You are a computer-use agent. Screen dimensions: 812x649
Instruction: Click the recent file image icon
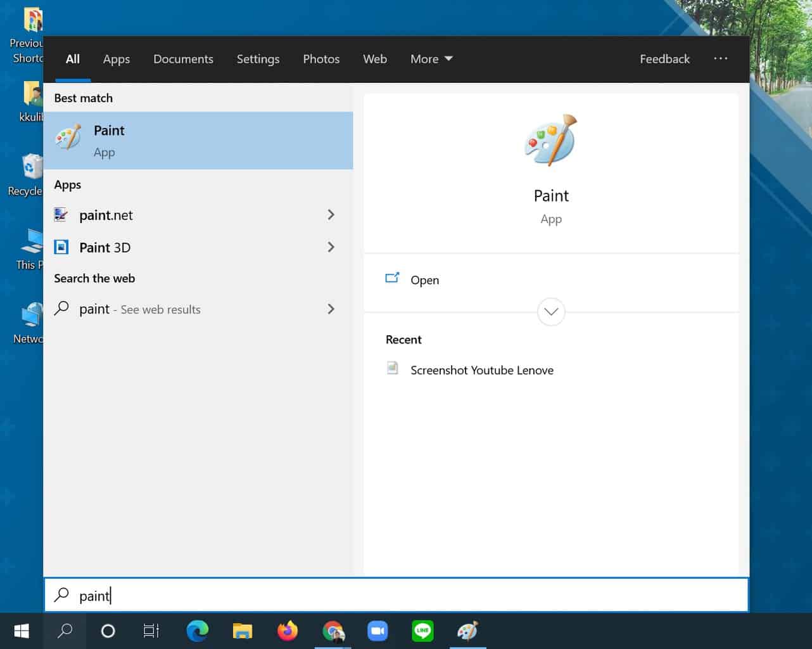click(393, 368)
